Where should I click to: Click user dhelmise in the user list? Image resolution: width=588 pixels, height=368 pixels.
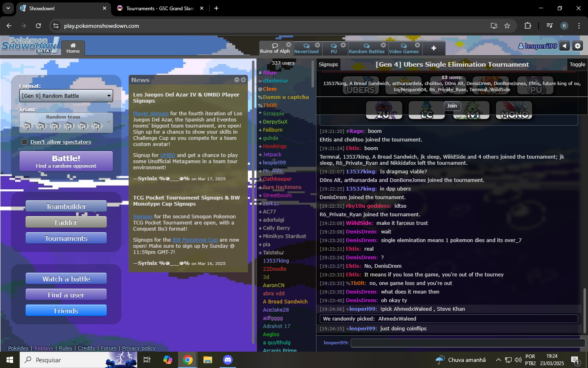[275, 81]
